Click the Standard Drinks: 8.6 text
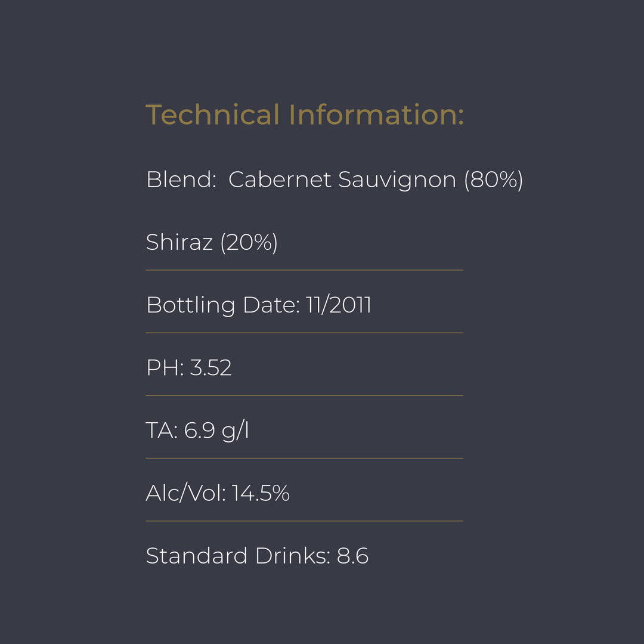This screenshot has width=644, height=644. click(257, 556)
